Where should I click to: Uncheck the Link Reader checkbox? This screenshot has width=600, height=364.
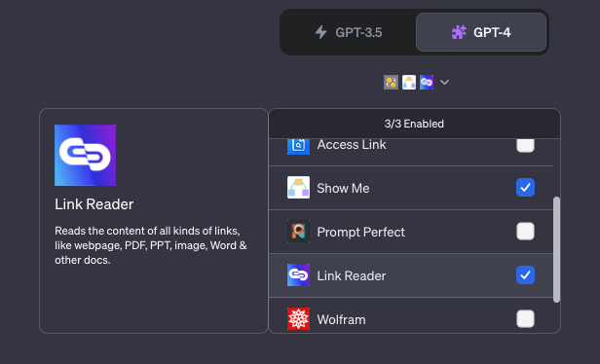point(525,274)
